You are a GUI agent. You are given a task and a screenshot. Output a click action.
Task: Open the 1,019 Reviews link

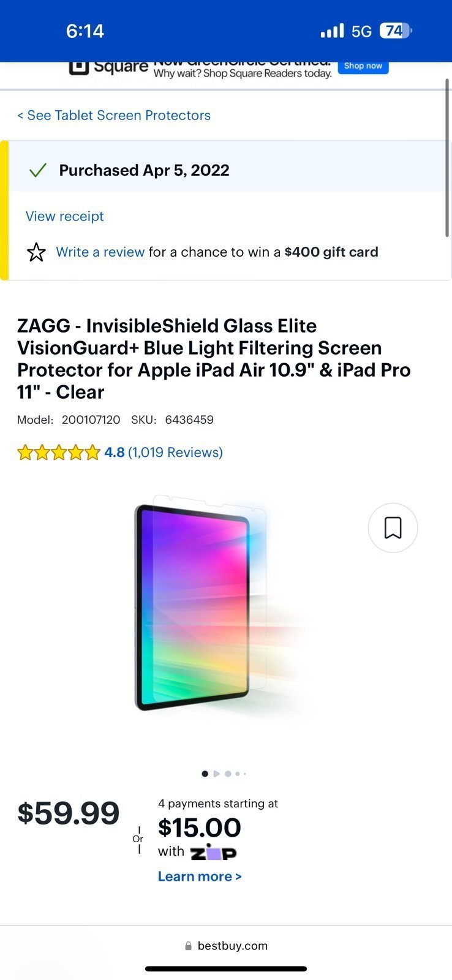click(x=175, y=453)
